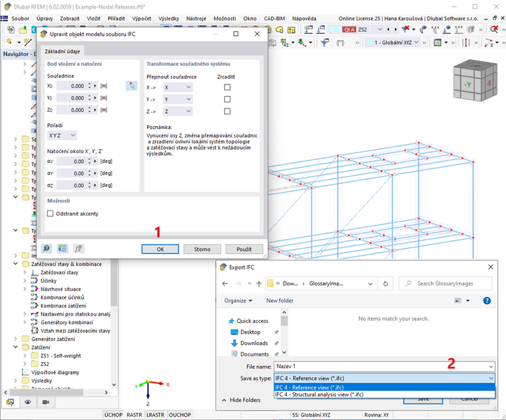This screenshot has height=420, width=506.
Task: Select the New Node tool icon
Action: coord(10,42)
